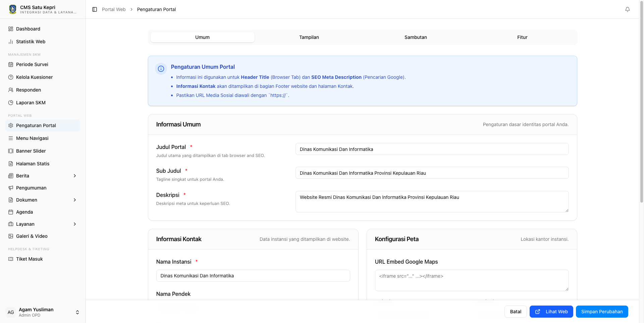Click the Responden users icon
Image resolution: width=644 pixels, height=323 pixels.
[11, 90]
